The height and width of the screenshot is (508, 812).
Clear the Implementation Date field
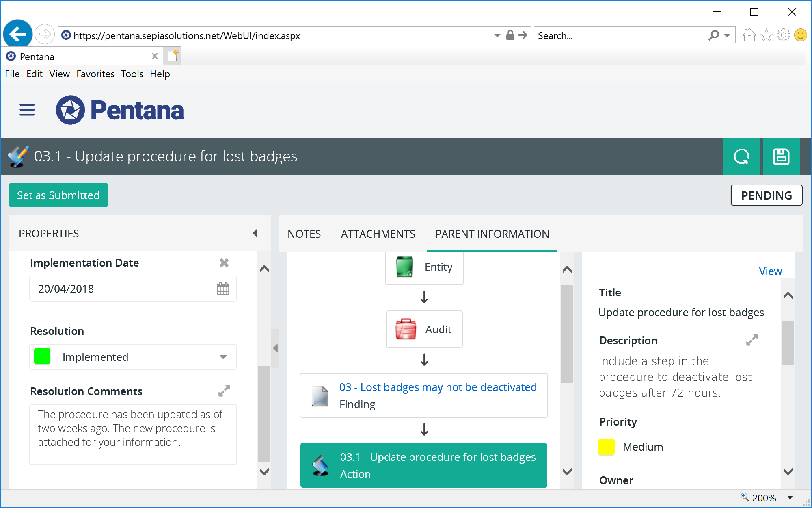(x=224, y=263)
